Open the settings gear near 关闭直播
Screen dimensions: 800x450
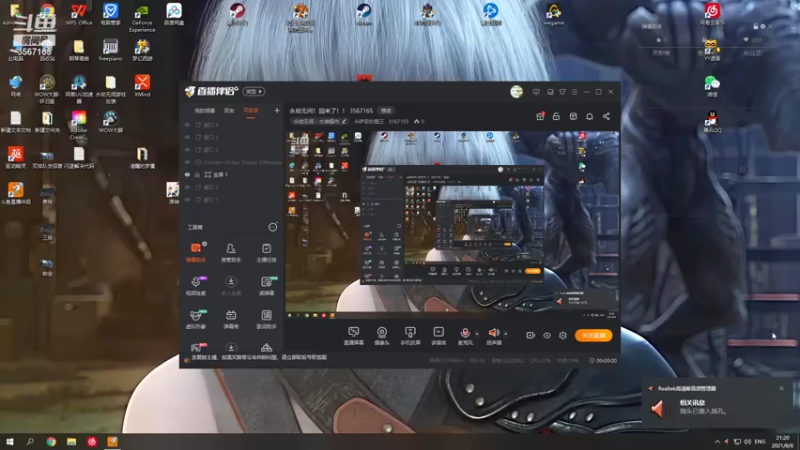tap(563, 335)
